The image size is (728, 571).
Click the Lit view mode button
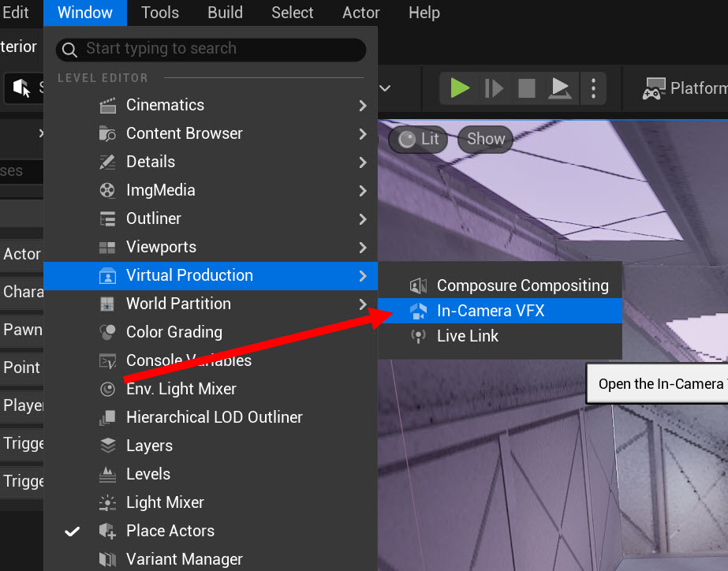418,140
